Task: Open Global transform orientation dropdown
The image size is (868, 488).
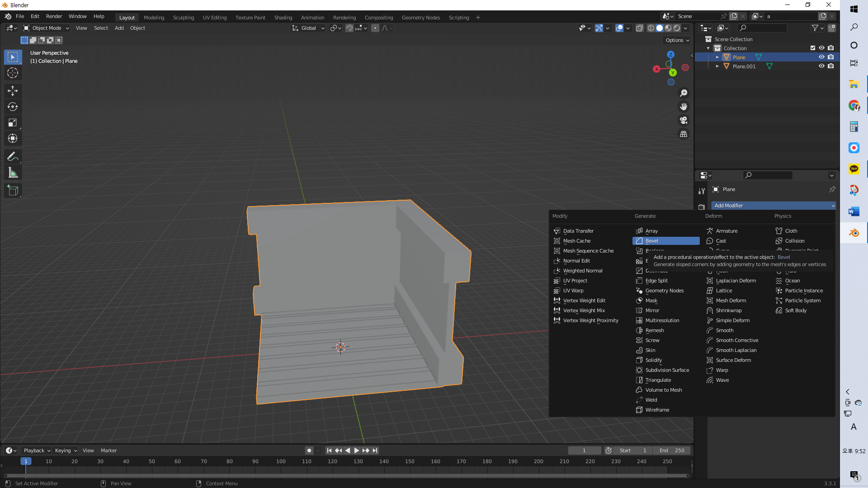Action: pyautogui.click(x=308, y=28)
